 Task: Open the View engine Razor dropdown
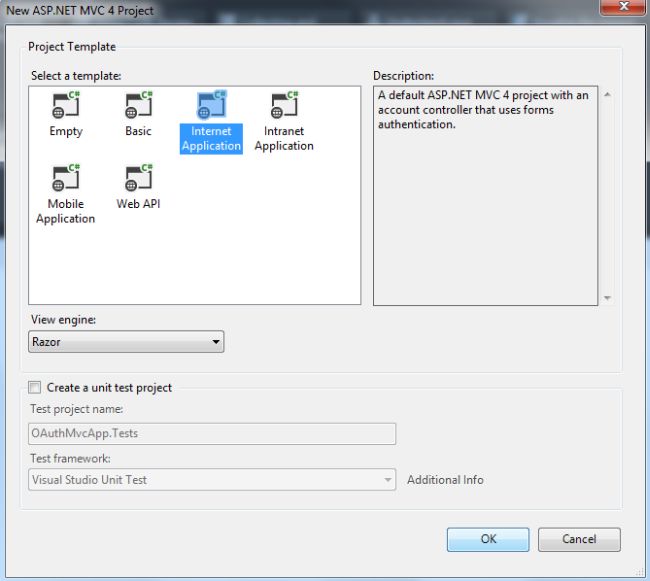[x=126, y=342]
